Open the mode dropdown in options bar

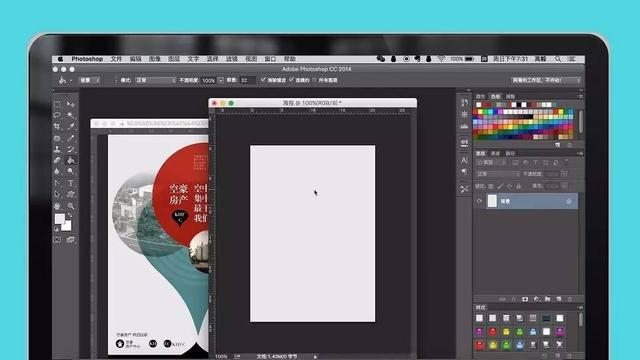pos(156,80)
